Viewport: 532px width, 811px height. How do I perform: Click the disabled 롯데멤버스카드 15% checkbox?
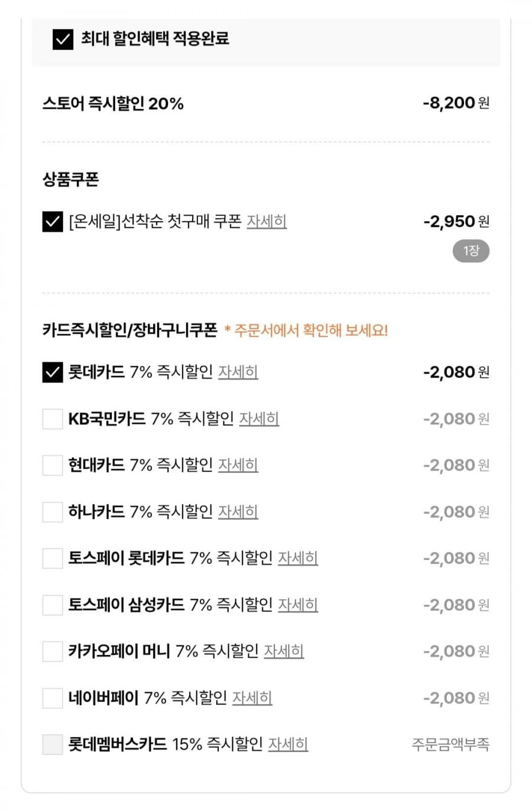(53, 744)
